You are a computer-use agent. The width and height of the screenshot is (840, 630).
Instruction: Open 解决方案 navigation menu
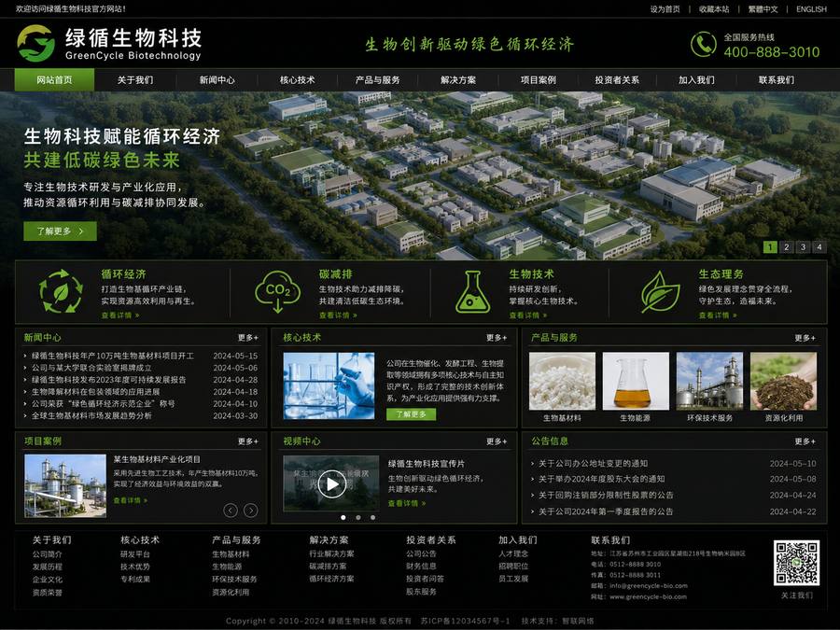point(458,80)
